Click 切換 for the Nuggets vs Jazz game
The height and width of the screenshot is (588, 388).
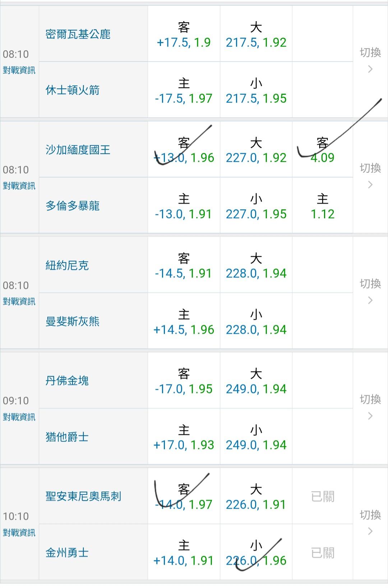370,399
